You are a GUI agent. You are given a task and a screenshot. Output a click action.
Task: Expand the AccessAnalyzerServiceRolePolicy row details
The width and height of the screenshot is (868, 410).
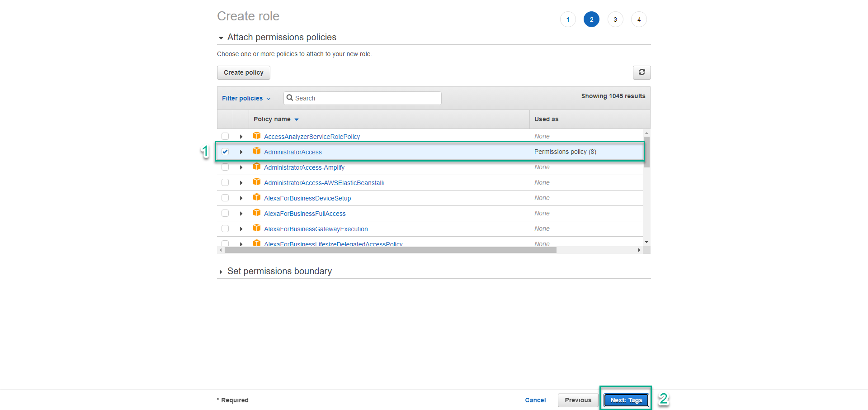(241, 137)
